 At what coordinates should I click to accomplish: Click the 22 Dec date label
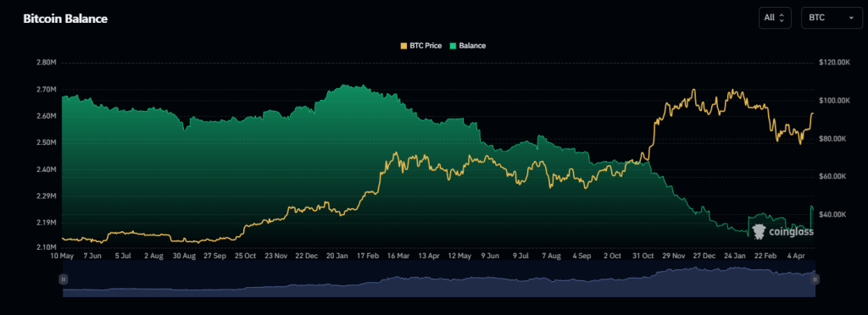307,257
